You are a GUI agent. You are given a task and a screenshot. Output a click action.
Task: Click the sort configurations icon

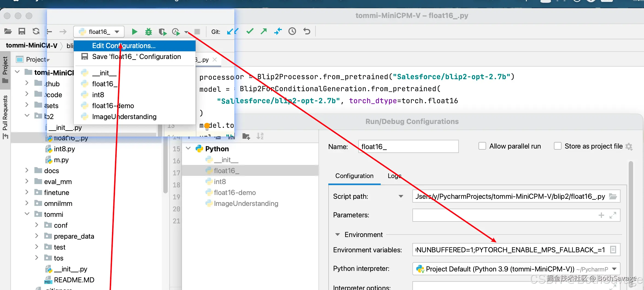tap(260, 136)
